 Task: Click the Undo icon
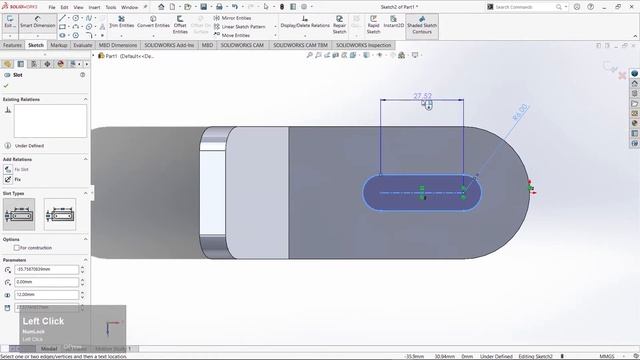click(235, 7)
